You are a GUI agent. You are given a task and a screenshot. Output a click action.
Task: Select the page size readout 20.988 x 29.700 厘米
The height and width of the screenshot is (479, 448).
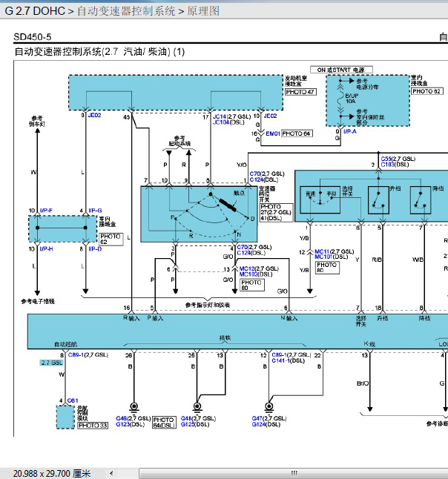point(52,474)
